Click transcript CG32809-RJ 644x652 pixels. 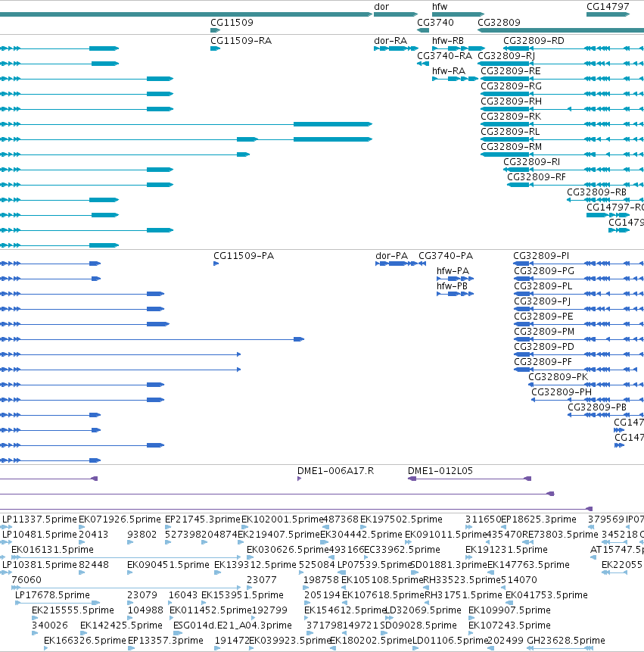[x=506, y=56]
